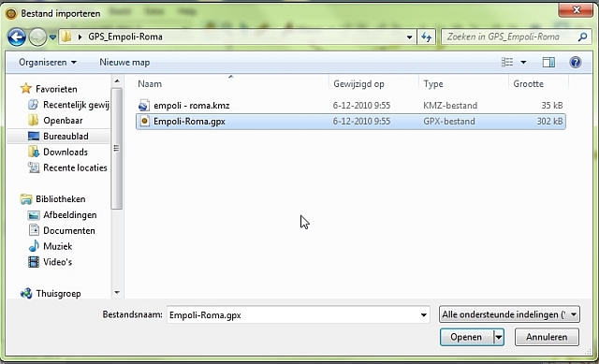Viewport: 599px width, 364px height.
Task: Click the folder icon in address bar
Action: 66,36
